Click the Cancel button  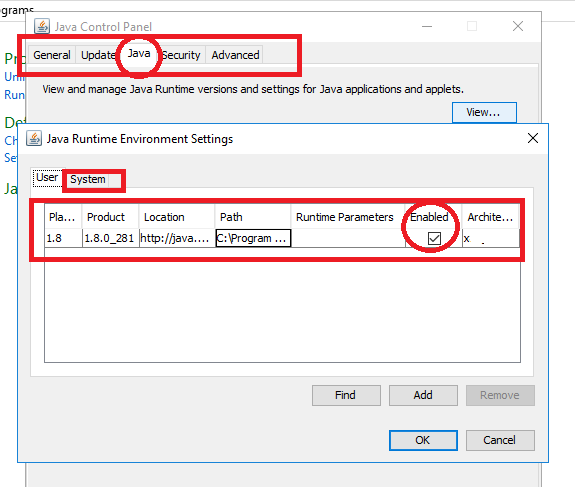(x=500, y=440)
